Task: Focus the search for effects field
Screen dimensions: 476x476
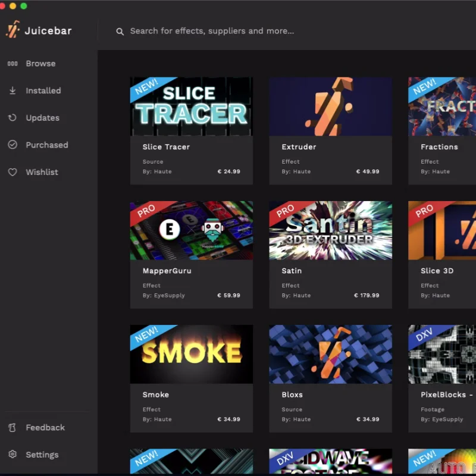Action: 212,31
